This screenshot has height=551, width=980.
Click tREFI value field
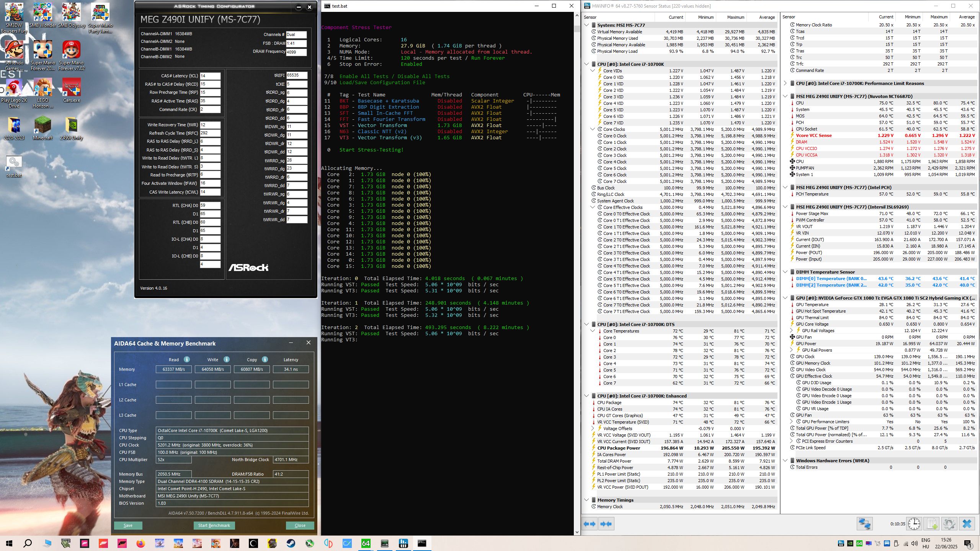[x=297, y=75]
